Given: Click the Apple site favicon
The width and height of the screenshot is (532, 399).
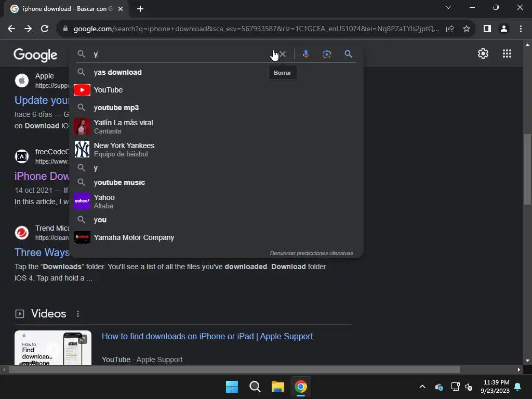Looking at the screenshot, I should pyautogui.click(x=22, y=81).
